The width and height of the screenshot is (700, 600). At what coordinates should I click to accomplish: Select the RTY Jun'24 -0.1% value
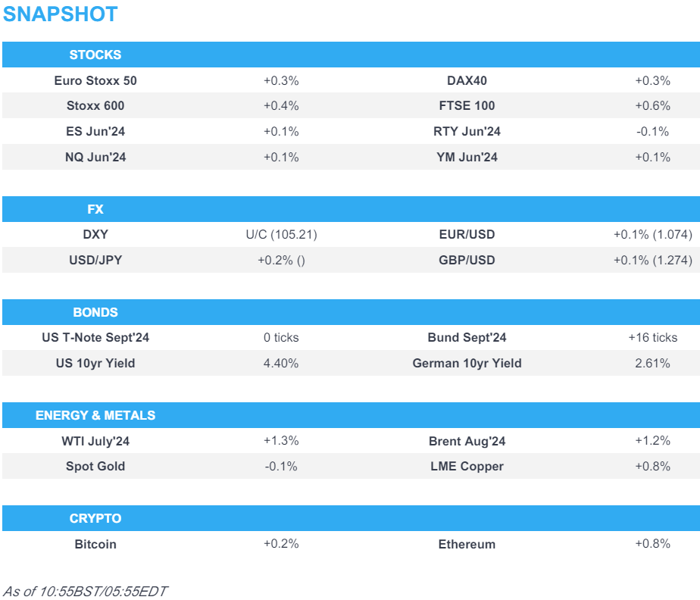pyautogui.click(x=652, y=132)
